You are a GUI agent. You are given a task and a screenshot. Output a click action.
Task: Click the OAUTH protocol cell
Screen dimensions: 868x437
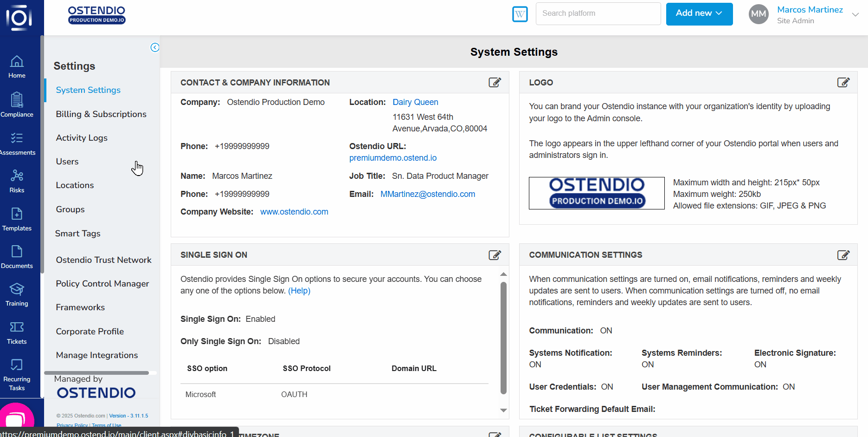(x=294, y=394)
